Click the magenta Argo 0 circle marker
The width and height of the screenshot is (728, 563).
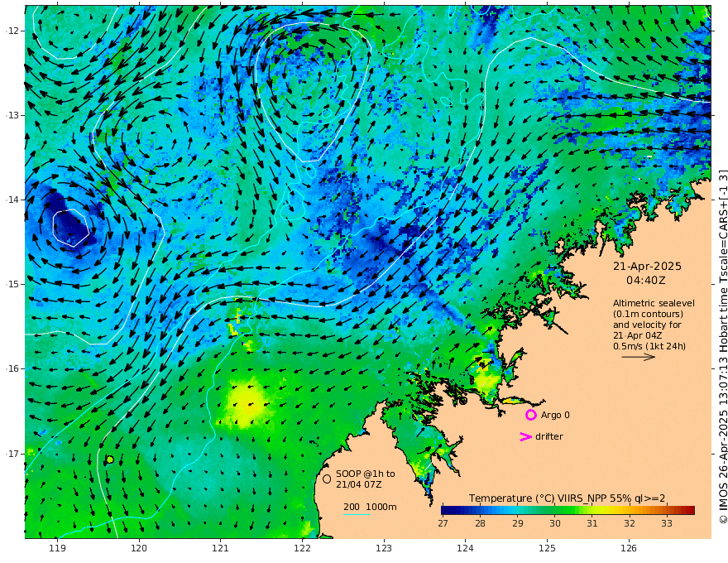point(530,415)
